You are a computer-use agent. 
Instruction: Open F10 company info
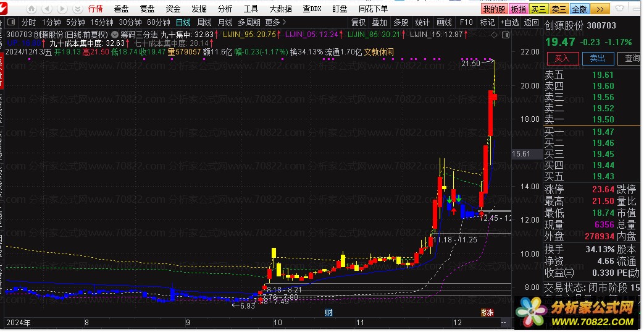(466, 22)
